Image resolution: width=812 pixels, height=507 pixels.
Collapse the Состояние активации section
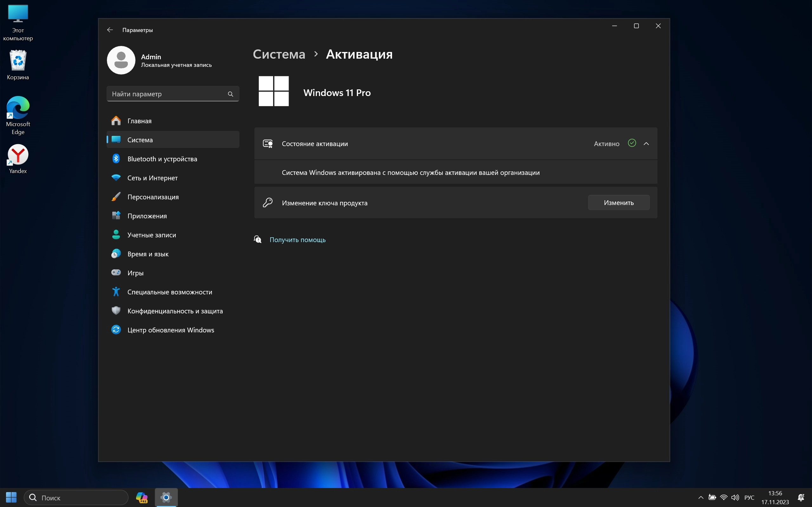(x=646, y=144)
